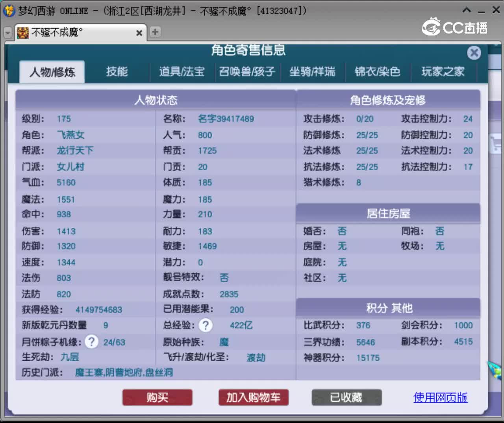Click the 伤害 value 1413
Image resolution: width=504 pixels, height=423 pixels.
pos(66,231)
